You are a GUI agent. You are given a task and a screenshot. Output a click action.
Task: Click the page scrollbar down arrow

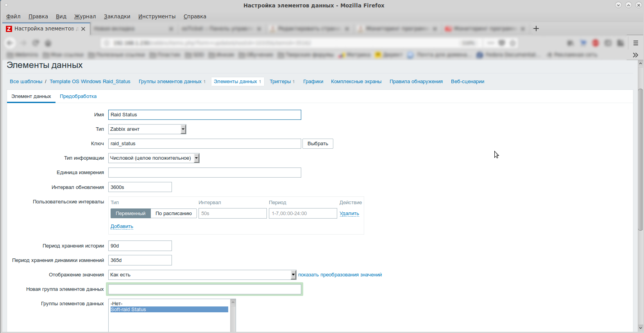tap(640, 328)
